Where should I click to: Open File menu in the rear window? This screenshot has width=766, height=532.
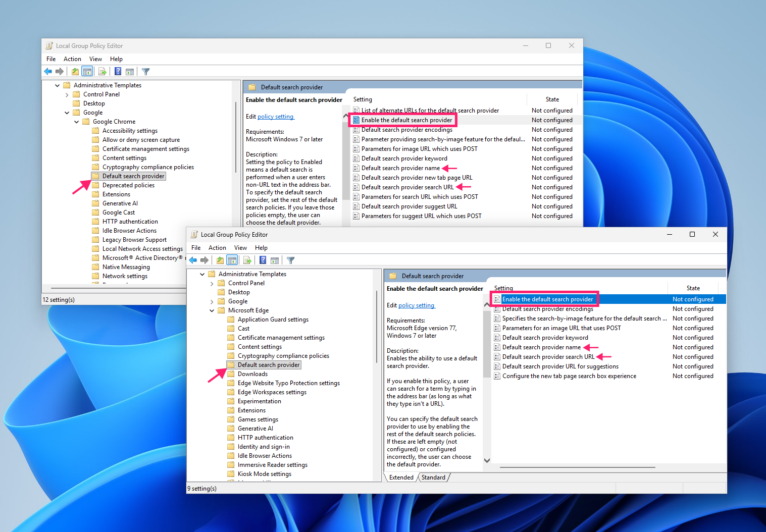tap(51, 59)
